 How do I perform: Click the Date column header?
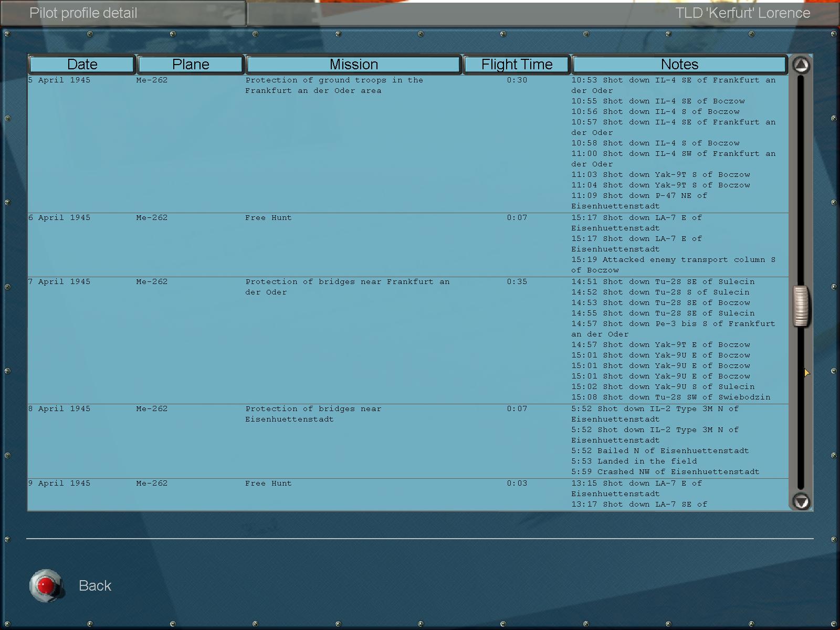(82, 65)
